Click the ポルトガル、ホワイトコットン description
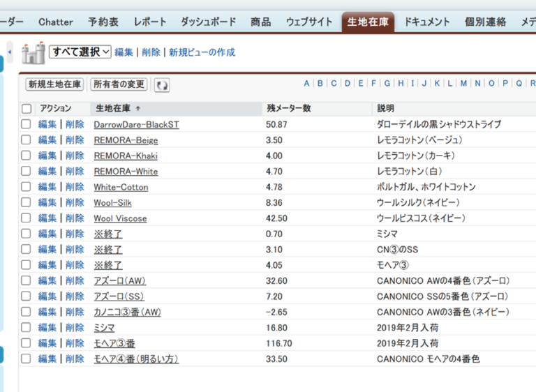The width and height of the screenshot is (536, 392). [x=426, y=187]
